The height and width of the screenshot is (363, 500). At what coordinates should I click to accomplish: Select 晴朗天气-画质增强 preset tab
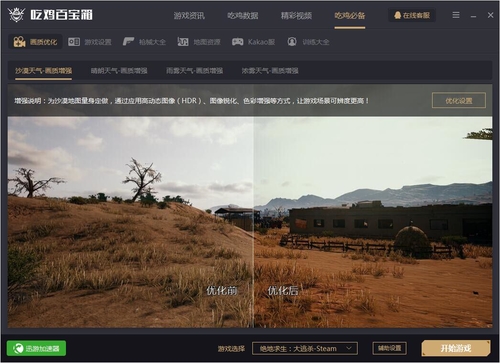[x=119, y=71]
